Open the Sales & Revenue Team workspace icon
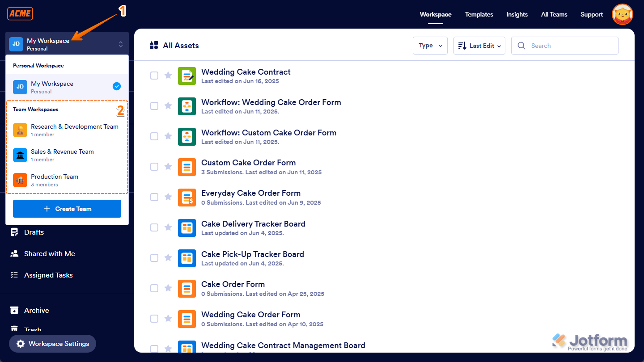Screen dimensions: 644x362 pyautogui.click(x=20, y=155)
